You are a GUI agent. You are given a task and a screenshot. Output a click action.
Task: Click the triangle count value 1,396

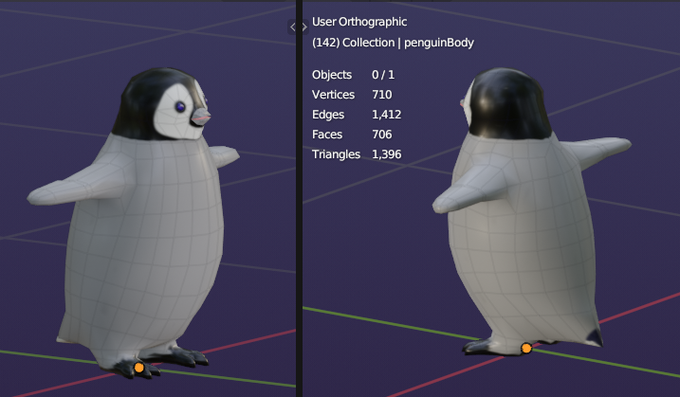(386, 154)
